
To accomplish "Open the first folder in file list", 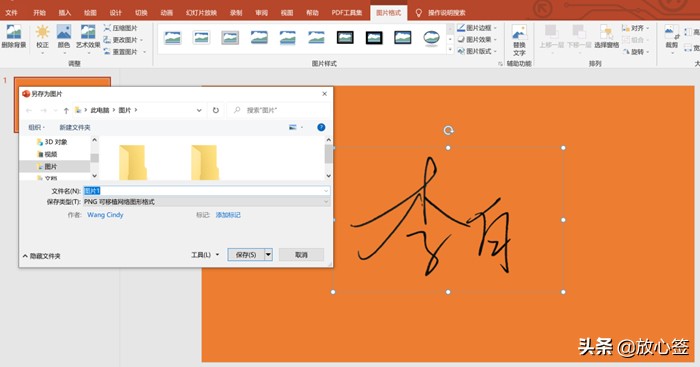I will point(132,163).
